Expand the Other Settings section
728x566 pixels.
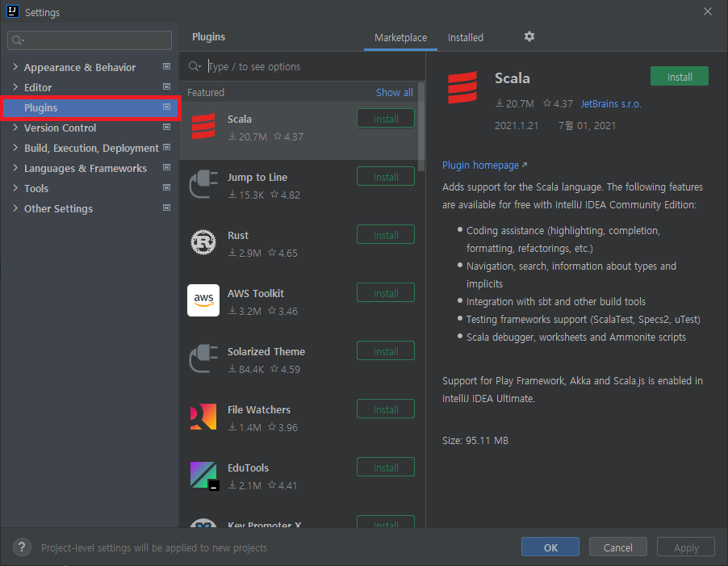click(15, 208)
